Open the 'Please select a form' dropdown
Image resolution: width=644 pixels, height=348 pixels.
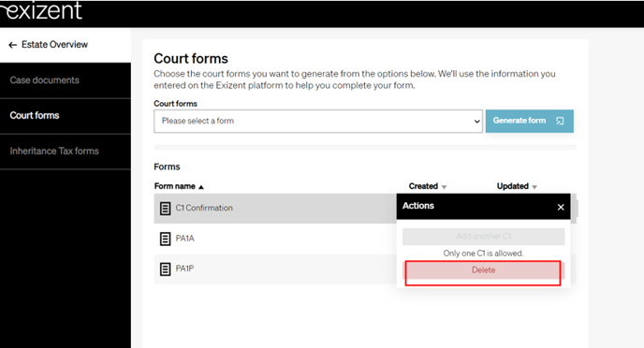[318, 121]
